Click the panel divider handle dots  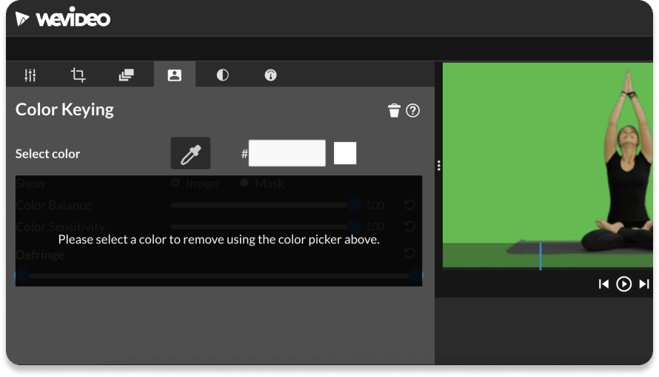coord(439,166)
